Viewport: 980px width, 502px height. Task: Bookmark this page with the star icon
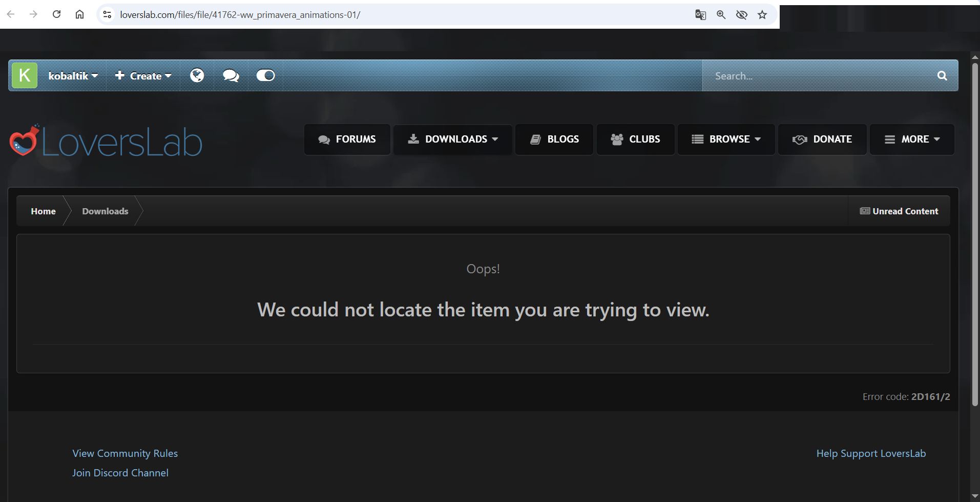[x=762, y=14]
